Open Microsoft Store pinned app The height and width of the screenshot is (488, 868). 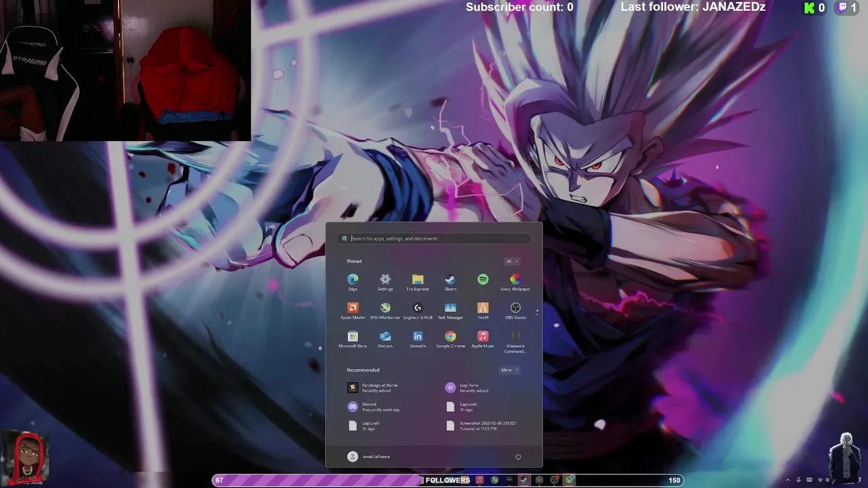click(x=353, y=339)
